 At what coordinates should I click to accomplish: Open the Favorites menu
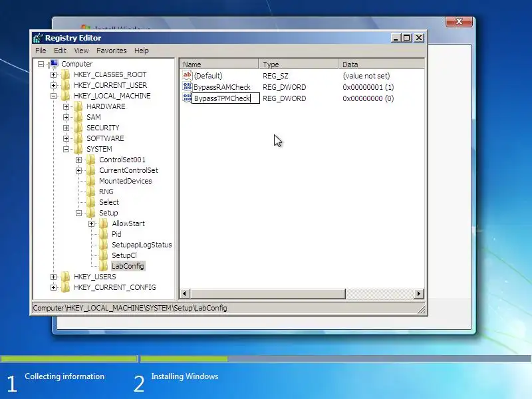pos(111,51)
